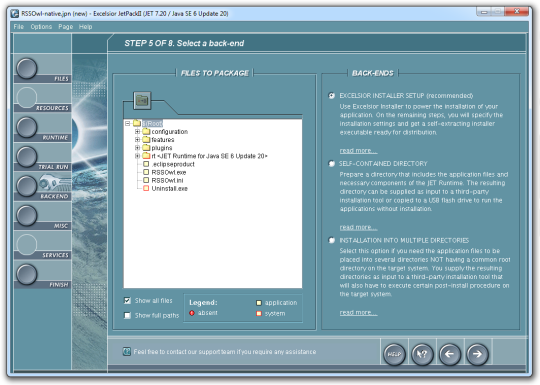Expand the features folder node

[137, 139]
